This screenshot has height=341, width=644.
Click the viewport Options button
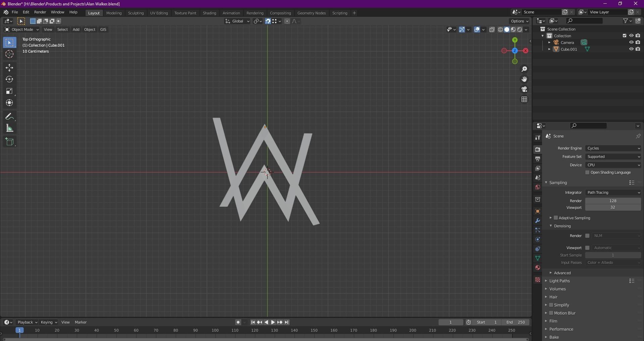[520, 21]
